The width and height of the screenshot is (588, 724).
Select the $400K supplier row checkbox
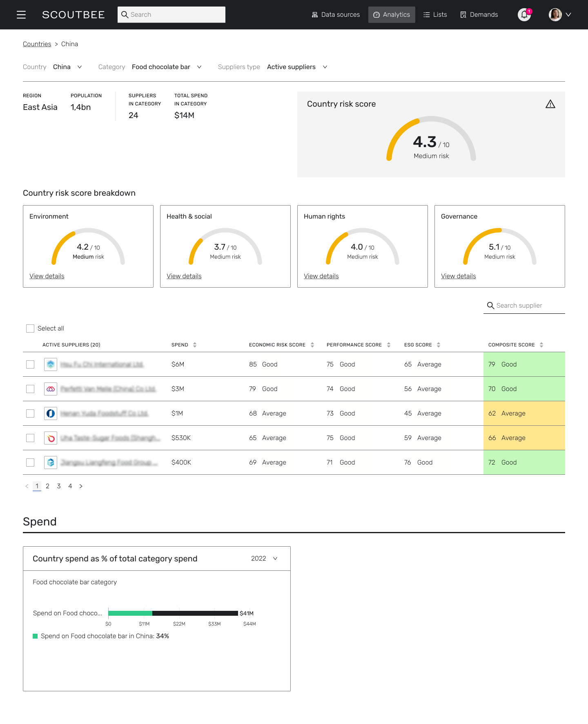[30, 463]
